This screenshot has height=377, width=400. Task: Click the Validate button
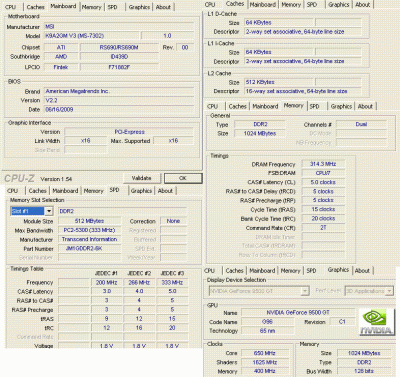click(x=142, y=178)
